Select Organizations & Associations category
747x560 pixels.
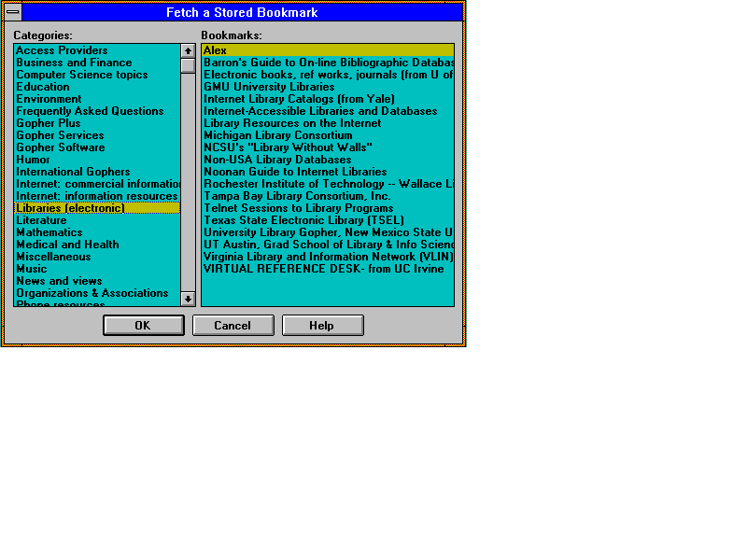[97, 293]
